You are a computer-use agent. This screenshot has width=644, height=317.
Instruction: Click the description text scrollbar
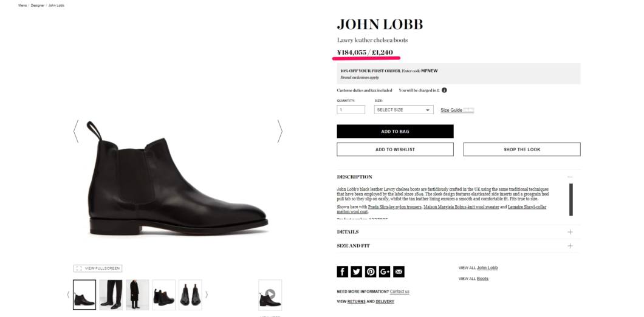click(570, 200)
